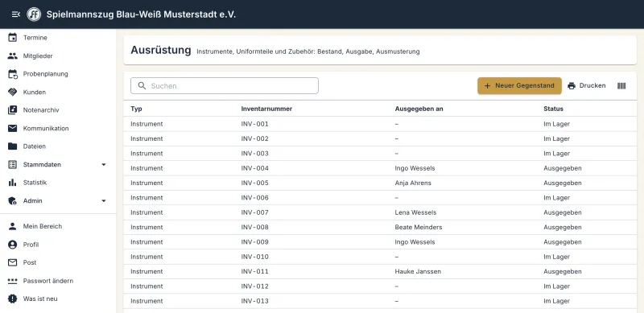Image resolution: width=644 pixels, height=313 pixels.
Task: Select inventory number INV-002
Action: [254, 138]
